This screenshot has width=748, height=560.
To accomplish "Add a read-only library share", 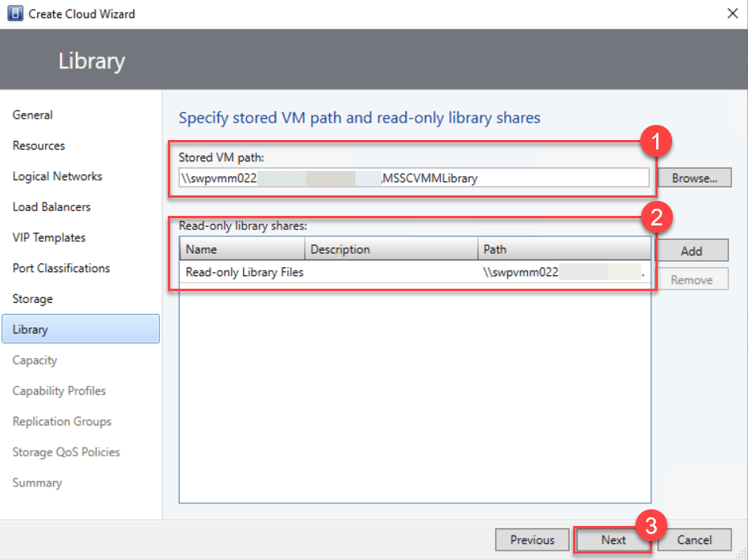I will coord(691,251).
